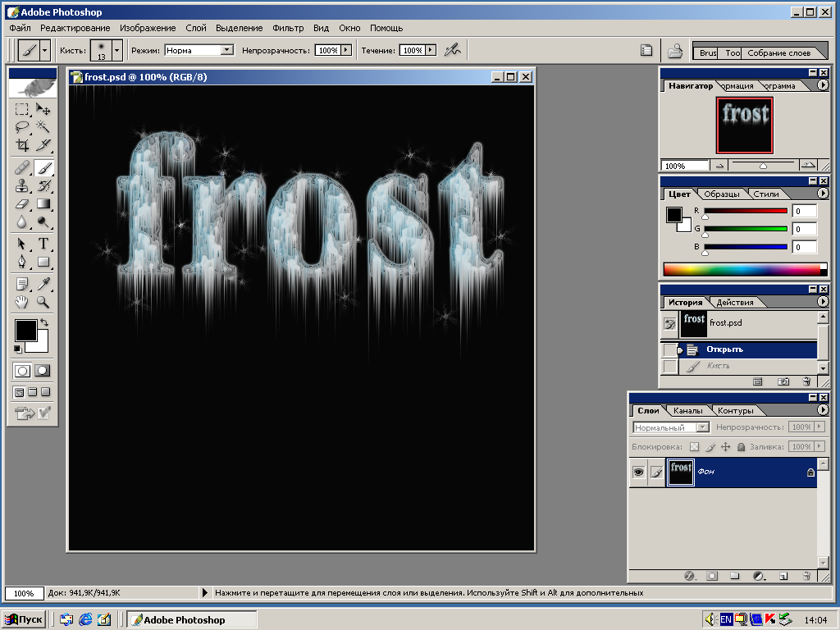
Task: Open Navigator palette menu arrow
Action: [822, 84]
